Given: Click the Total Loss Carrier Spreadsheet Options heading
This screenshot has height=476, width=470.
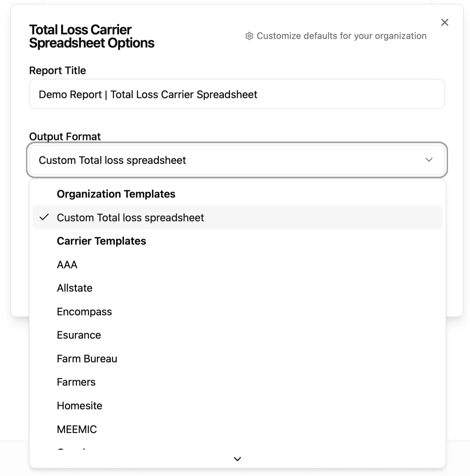Looking at the screenshot, I should pos(92,36).
